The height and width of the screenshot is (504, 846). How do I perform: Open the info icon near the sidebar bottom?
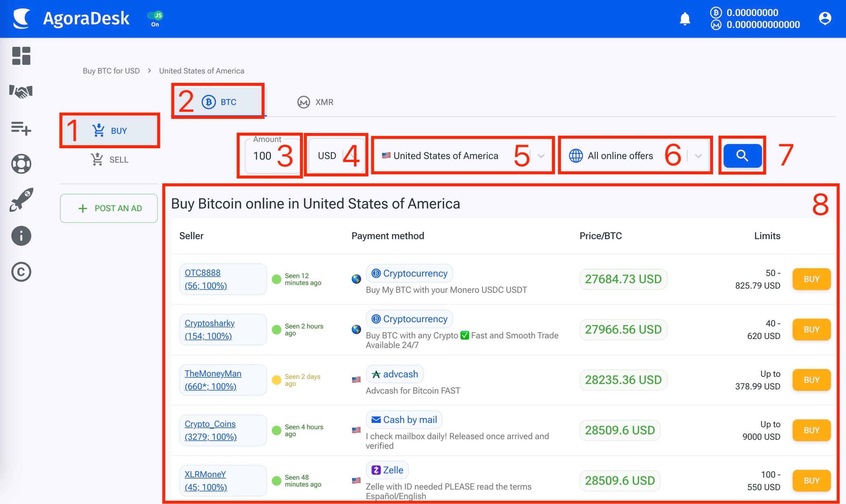point(21,235)
